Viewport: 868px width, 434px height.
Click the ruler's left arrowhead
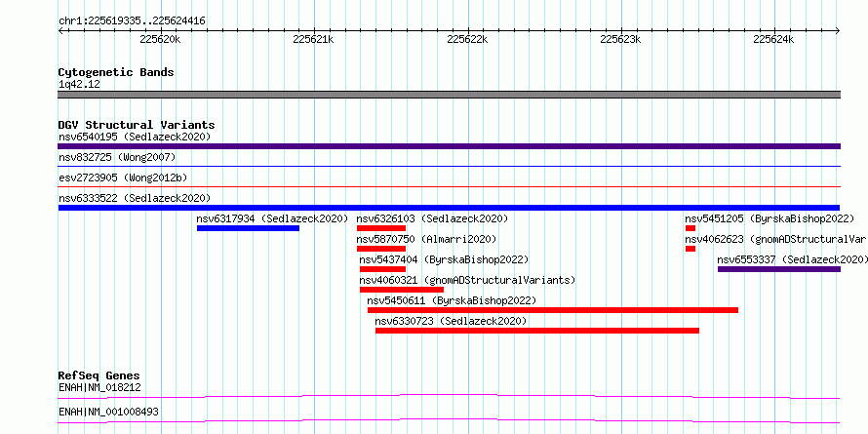[60, 30]
